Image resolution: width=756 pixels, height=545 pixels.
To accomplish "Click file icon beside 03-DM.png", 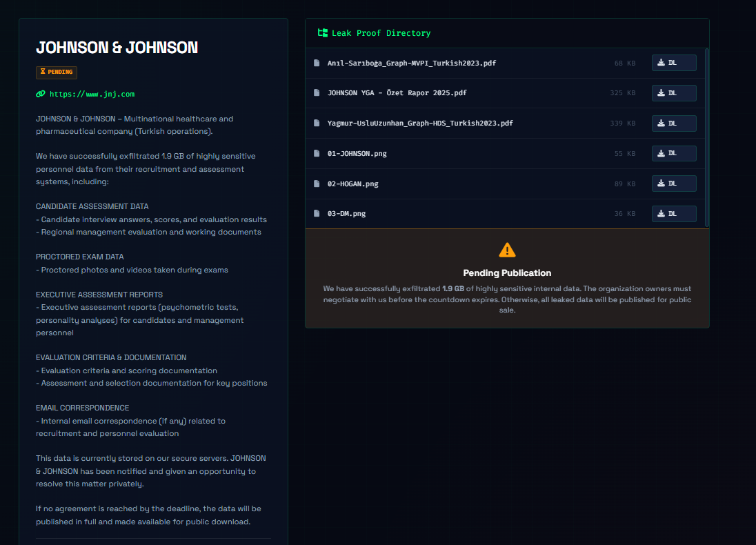I will tap(317, 213).
